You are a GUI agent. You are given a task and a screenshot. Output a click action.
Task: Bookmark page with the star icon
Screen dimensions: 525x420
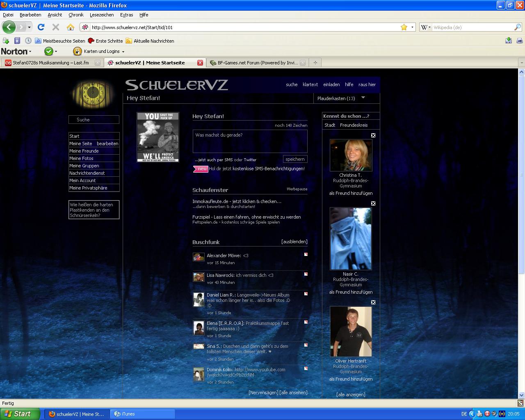(x=404, y=27)
